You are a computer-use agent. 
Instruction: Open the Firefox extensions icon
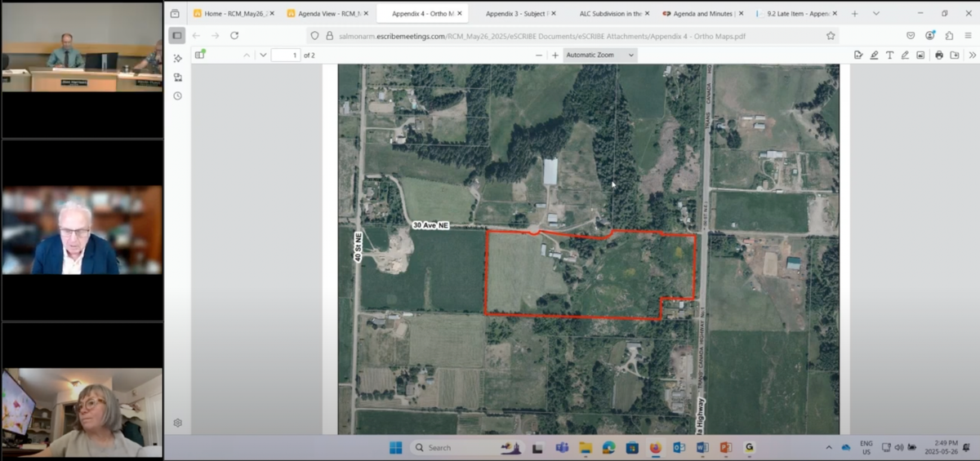(x=949, y=35)
